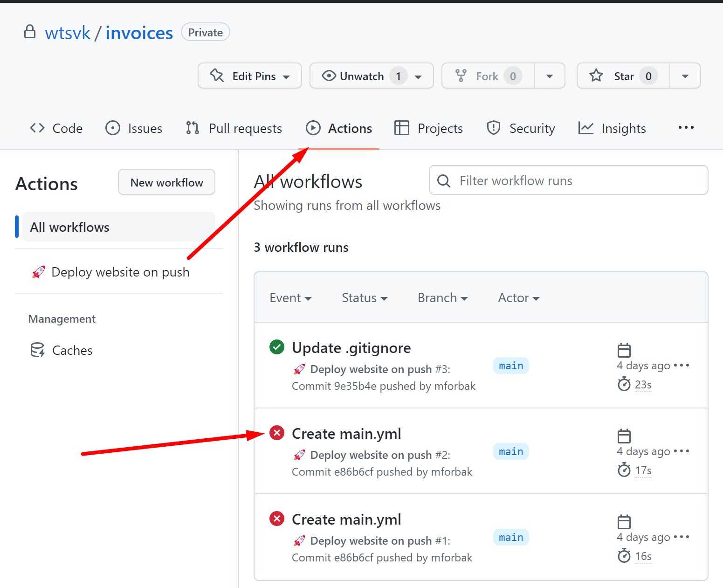Click the Edit Pins button
Screen dimensions: 723x588
point(250,76)
